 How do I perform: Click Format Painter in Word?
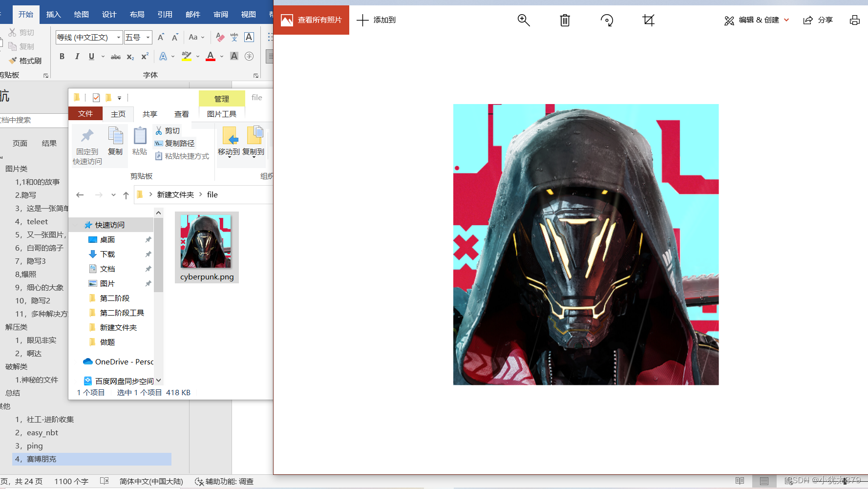(x=25, y=61)
